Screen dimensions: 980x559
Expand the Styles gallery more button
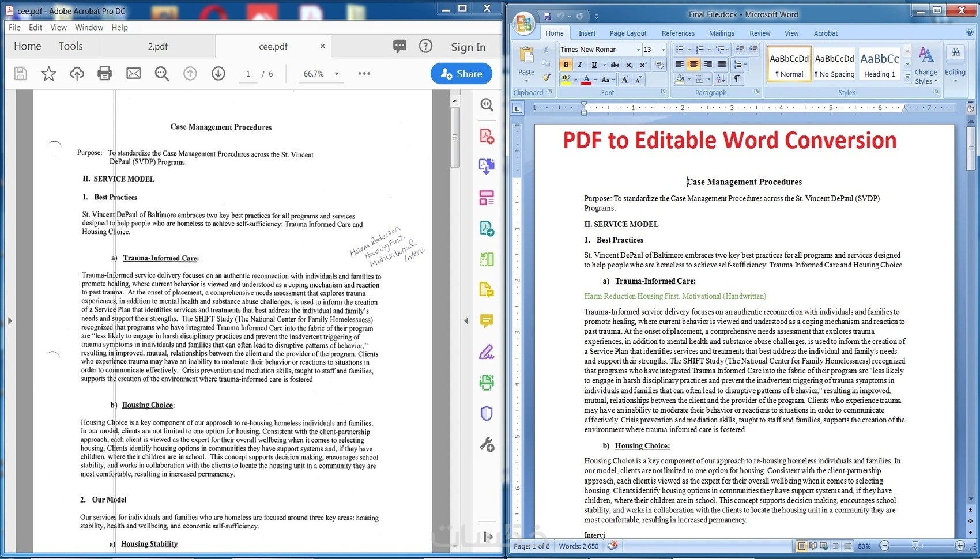point(907,75)
